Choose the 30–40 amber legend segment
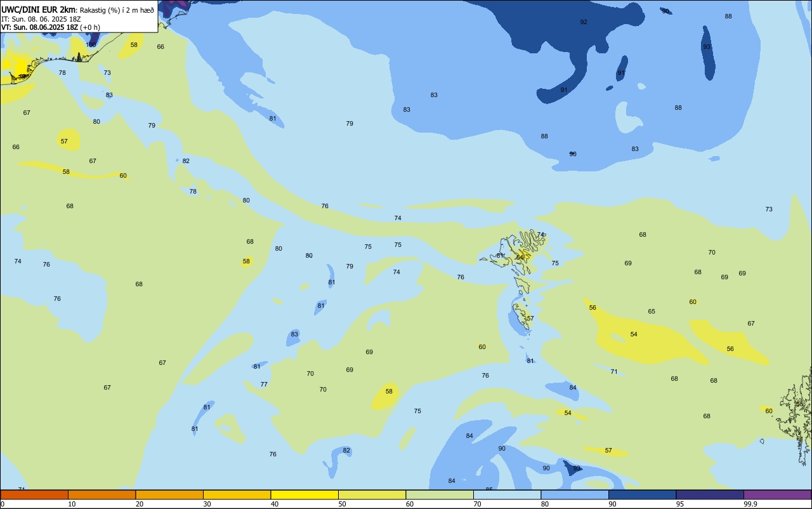The image size is (812, 509). pos(237,494)
